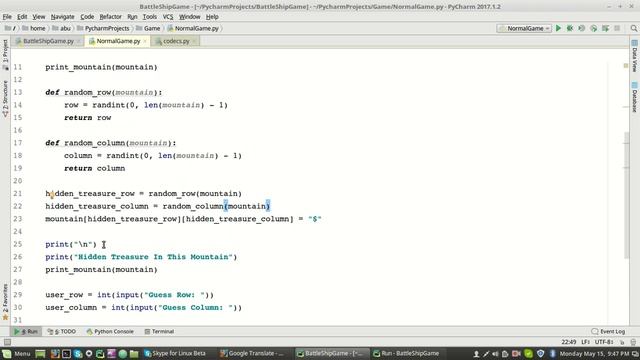
Task: Run with coverage icon in toolbar
Action: (x=582, y=28)
